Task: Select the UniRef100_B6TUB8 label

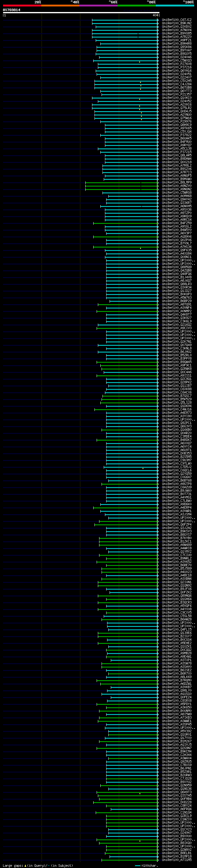Action: (176, 88)
